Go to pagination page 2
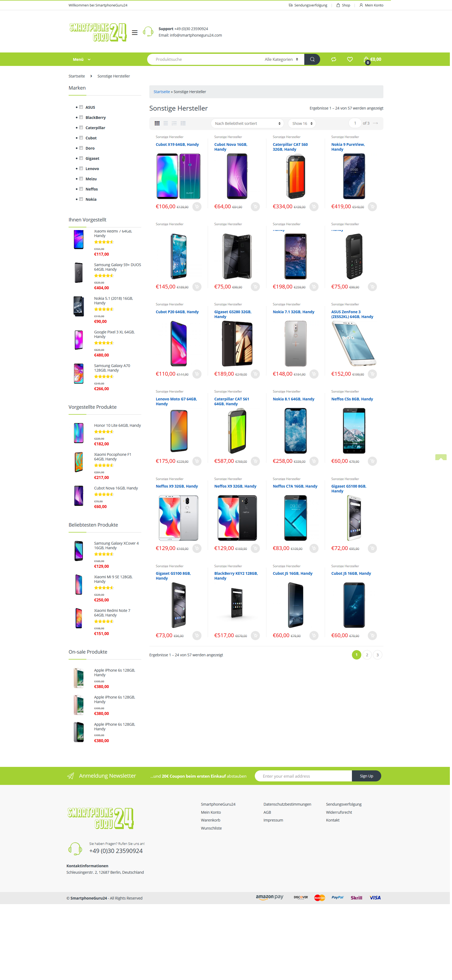 367,655
